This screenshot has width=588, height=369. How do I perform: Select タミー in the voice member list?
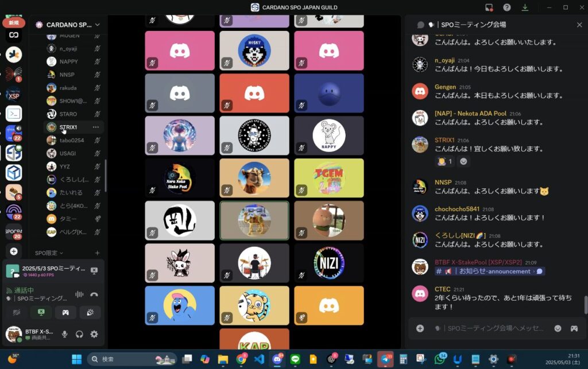tap(73, 219)
